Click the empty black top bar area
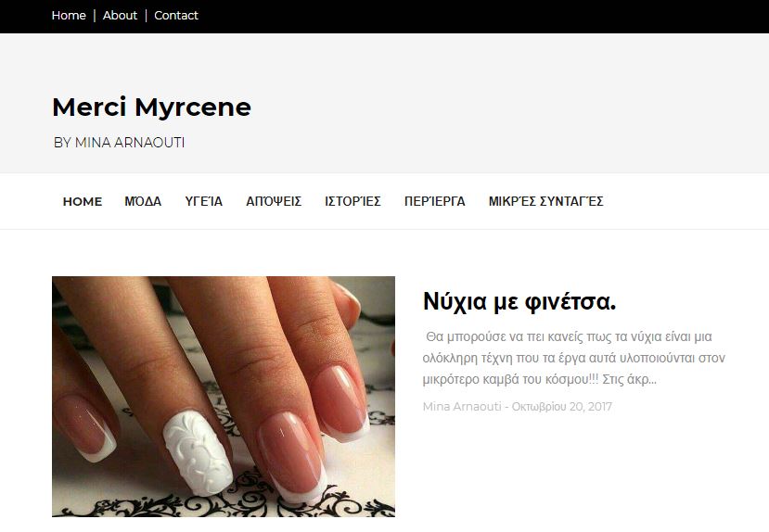This screenshot has height=532, width=769. point(482,16)
